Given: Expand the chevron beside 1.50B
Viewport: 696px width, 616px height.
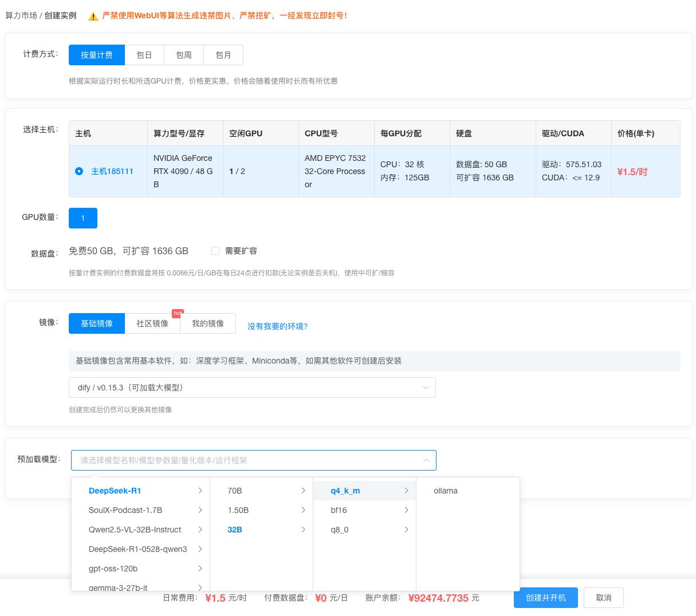Looking at the screenshot, I should click(x=303, y=510).
